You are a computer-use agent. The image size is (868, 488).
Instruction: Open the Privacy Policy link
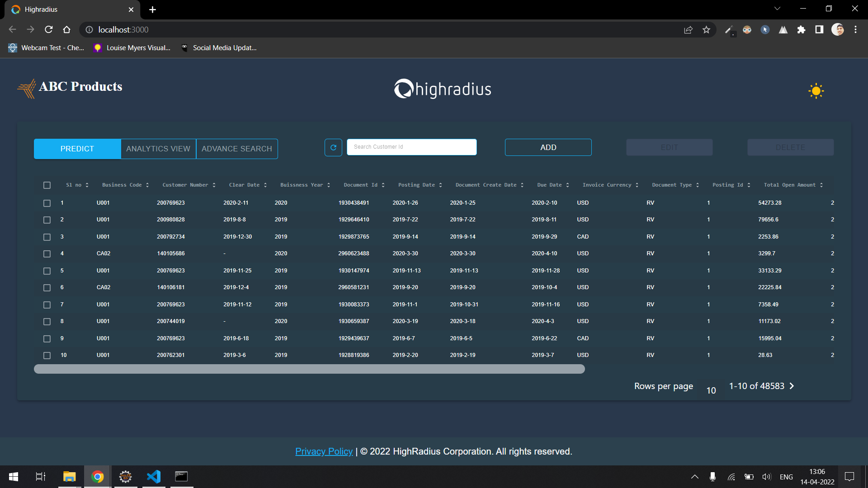tap(324, 451)
